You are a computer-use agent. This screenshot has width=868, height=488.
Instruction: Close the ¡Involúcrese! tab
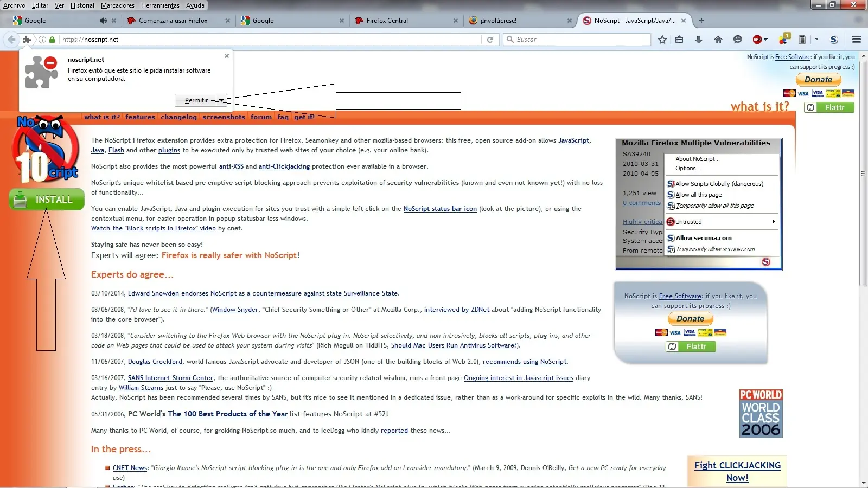tap(570, 21)
